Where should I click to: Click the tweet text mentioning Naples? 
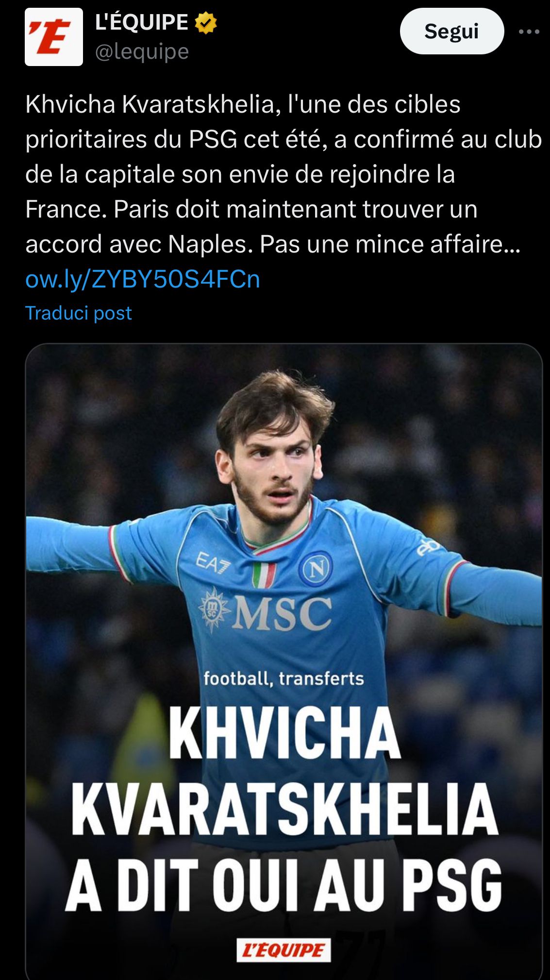(273, 244)
